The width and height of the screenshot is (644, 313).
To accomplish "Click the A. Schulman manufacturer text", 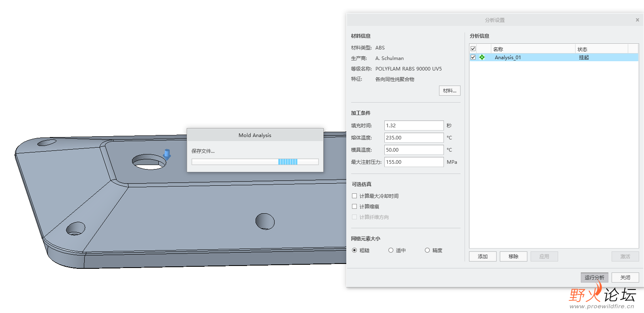I will tap(390, 58).
